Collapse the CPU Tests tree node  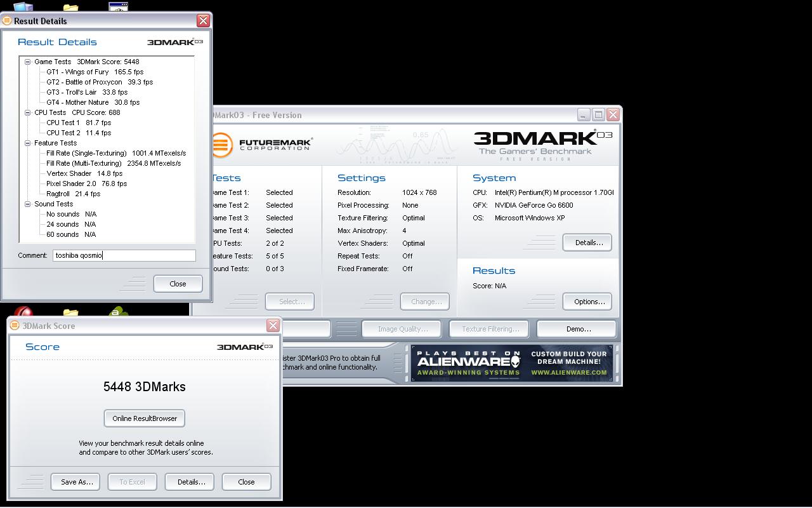pyautogui.click(x=28, y=112)
